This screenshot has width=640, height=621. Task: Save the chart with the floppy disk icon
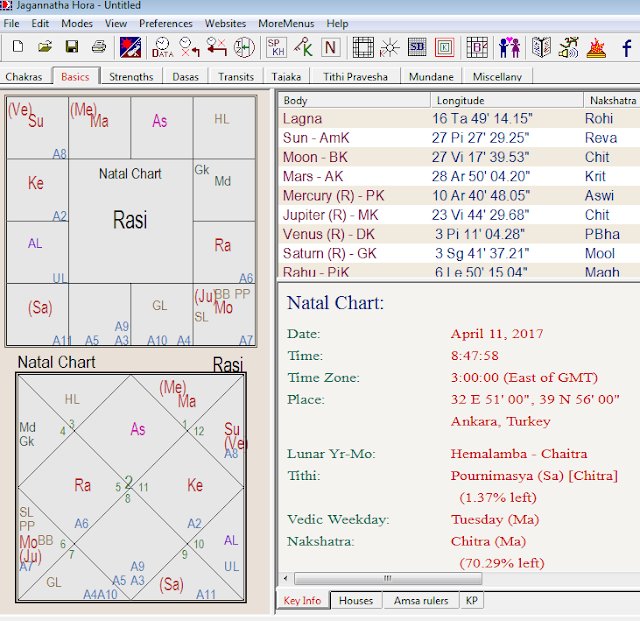tap(72, 47)
